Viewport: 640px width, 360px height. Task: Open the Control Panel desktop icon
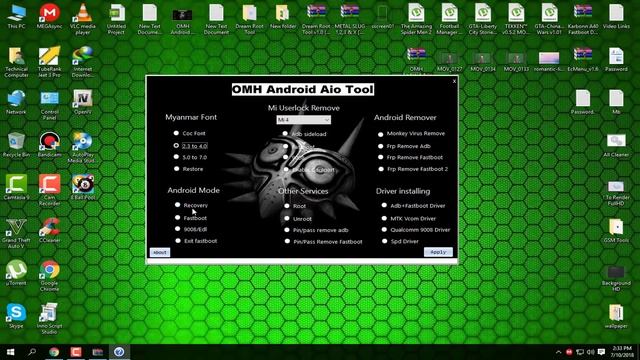click(x=49, y=105)
